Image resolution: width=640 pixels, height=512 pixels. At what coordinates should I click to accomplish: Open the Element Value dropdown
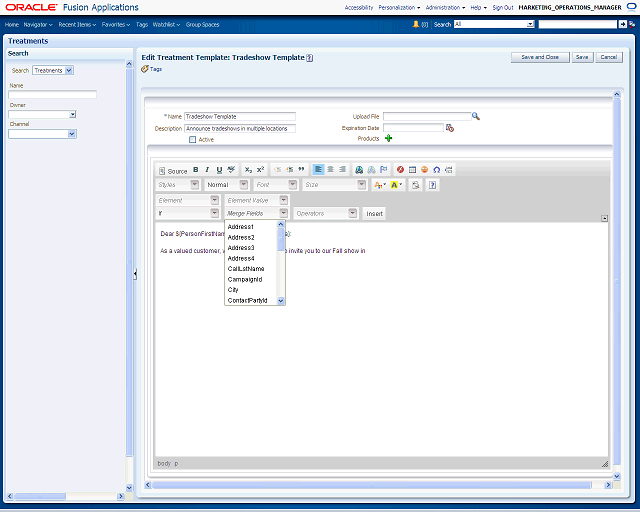coord(283,200)
